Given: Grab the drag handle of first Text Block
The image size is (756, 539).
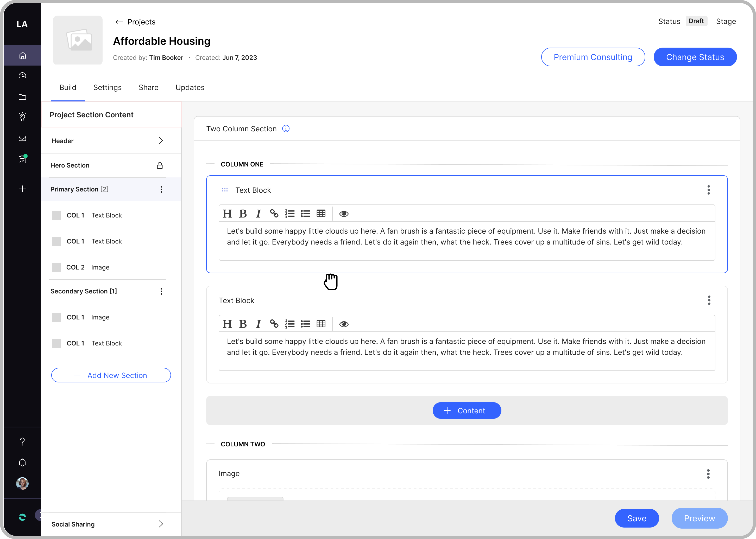Looking at the screenshot, I should point(225,190).
